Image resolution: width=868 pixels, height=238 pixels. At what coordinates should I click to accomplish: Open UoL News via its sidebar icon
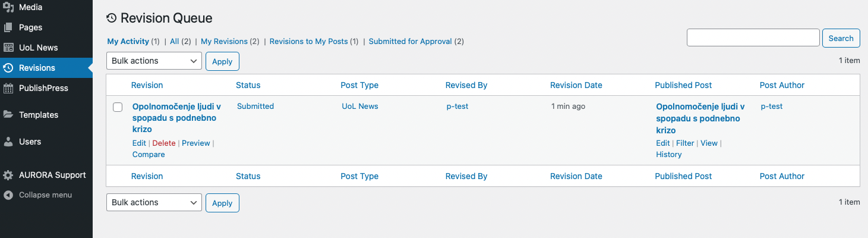[8, 48]
